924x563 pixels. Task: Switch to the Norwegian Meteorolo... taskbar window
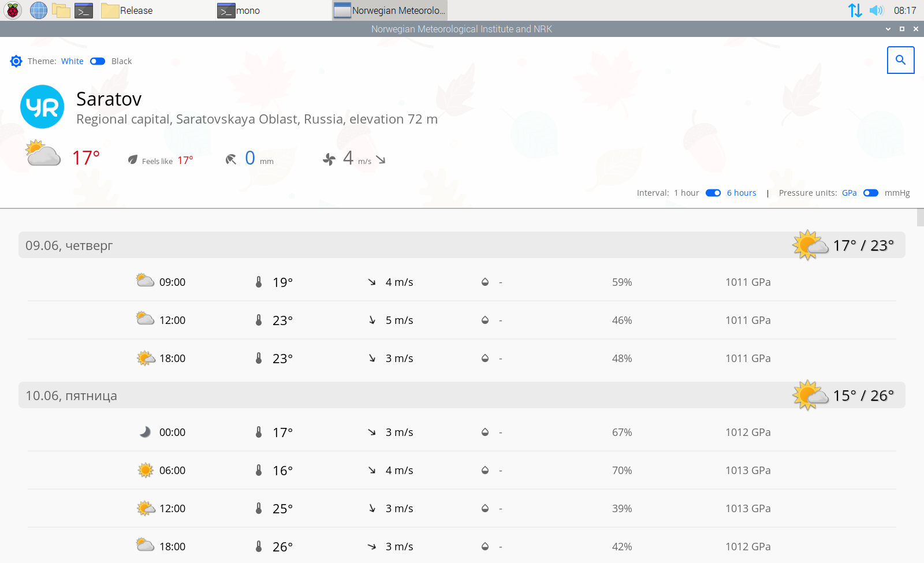click(390, 10)
